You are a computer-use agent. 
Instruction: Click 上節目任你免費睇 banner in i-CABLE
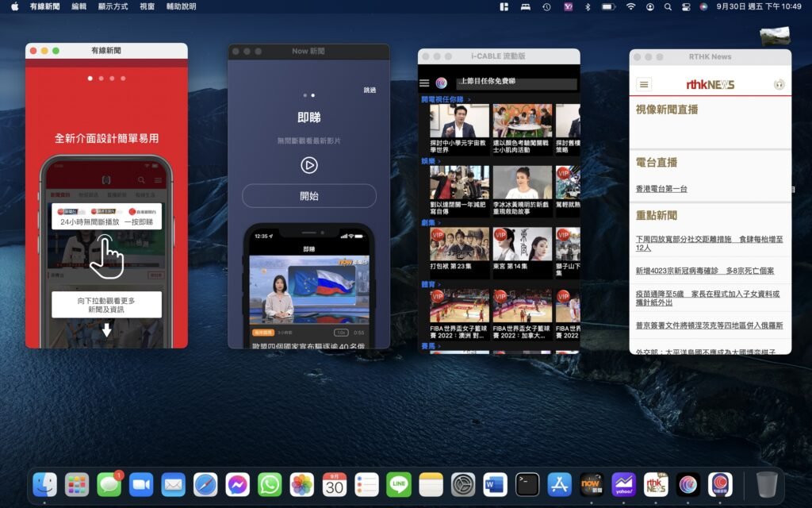[x=517, y=83]
